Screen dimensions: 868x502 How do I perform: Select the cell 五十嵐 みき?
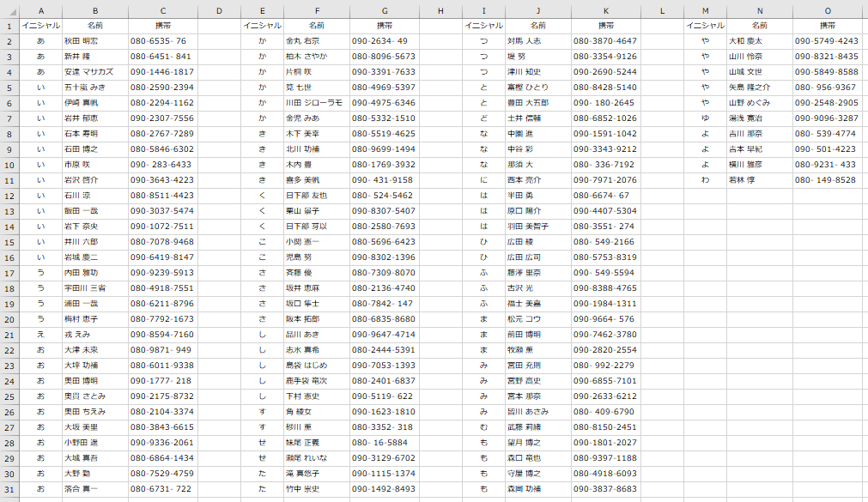click(95, 88)
